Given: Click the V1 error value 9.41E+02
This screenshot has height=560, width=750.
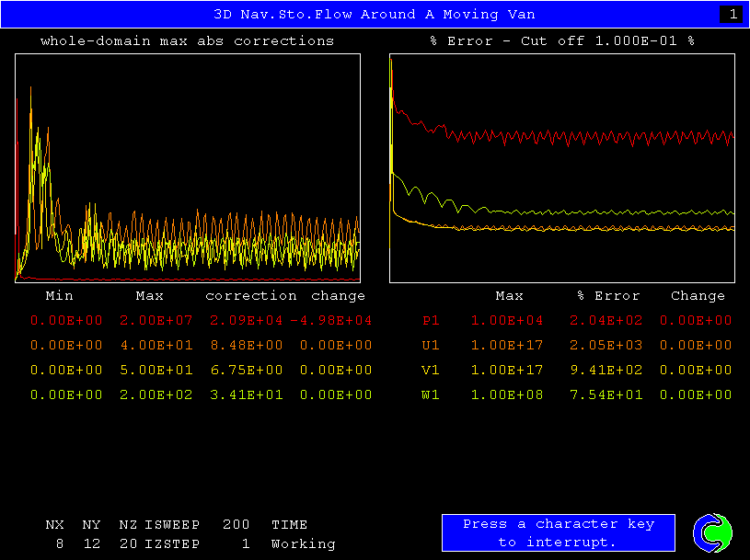Looking at the screenshot, I should (606, 371).
